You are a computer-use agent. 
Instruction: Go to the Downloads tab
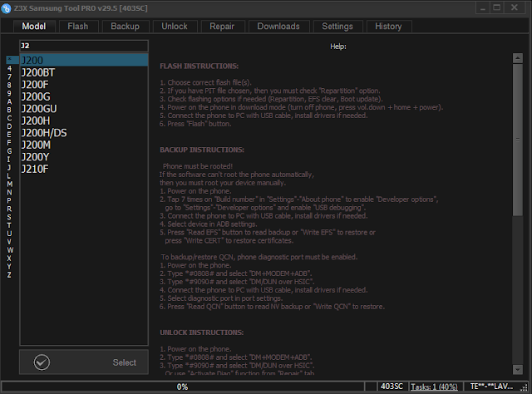click(x=278, y=26)
